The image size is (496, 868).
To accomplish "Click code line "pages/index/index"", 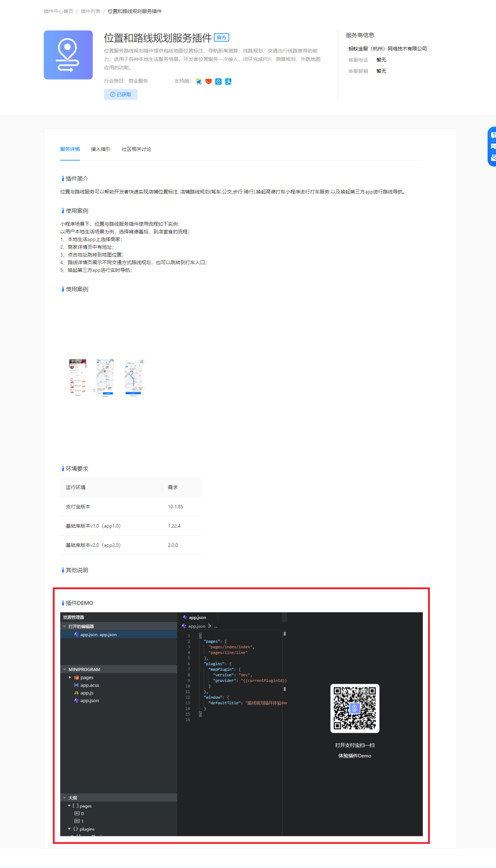I will 231,647.
